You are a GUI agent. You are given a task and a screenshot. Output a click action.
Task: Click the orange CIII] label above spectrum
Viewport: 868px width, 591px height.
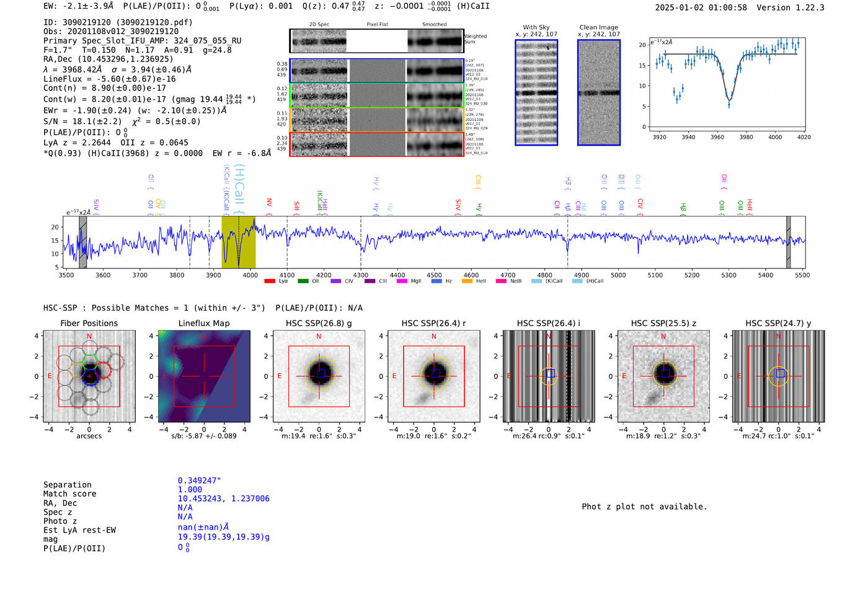[x=478, y=182]
